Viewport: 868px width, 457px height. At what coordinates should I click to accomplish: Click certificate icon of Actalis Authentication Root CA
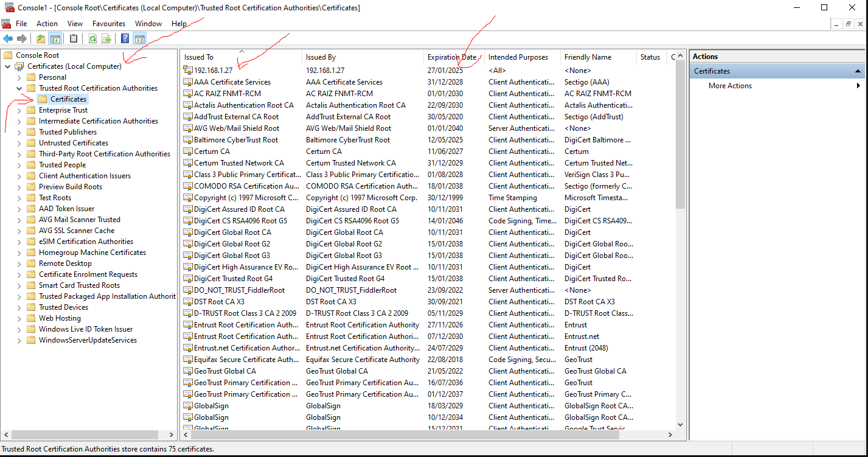click(x=188, y=105)
